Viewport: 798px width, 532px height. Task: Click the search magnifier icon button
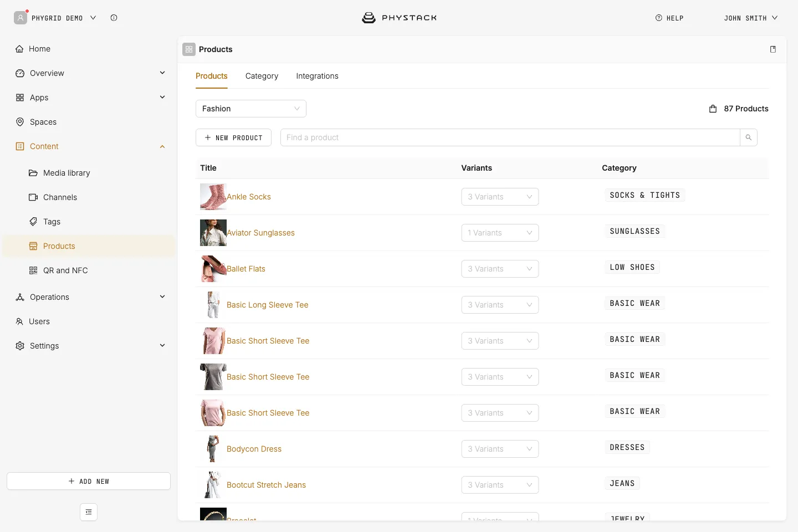click(x=749, y=137)
